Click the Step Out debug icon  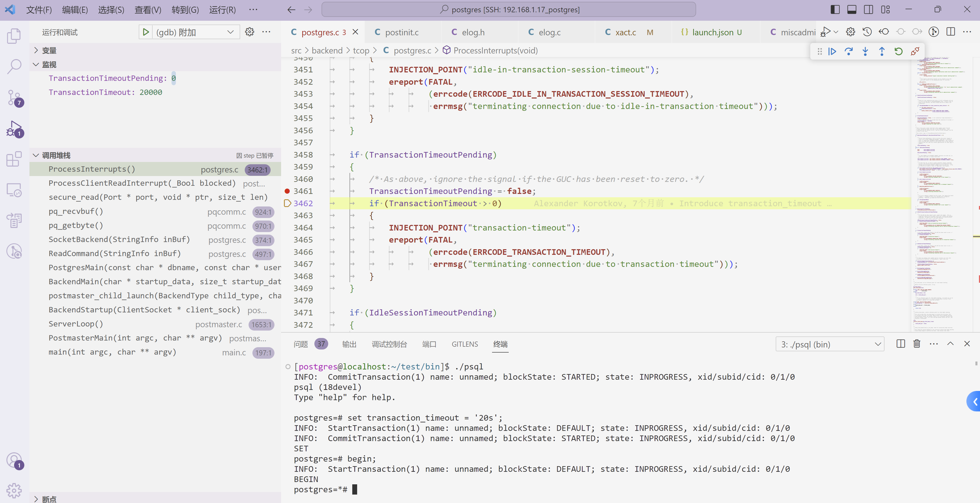click(882, 51)
